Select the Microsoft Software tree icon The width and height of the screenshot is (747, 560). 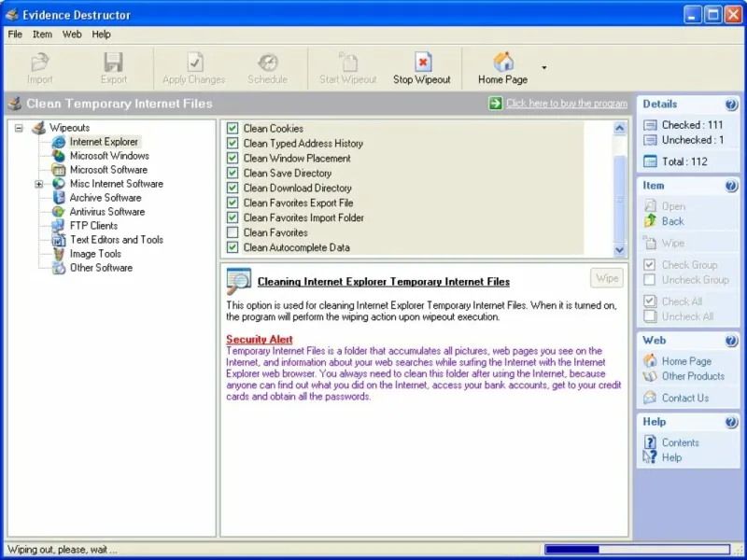tap(58, 170)
